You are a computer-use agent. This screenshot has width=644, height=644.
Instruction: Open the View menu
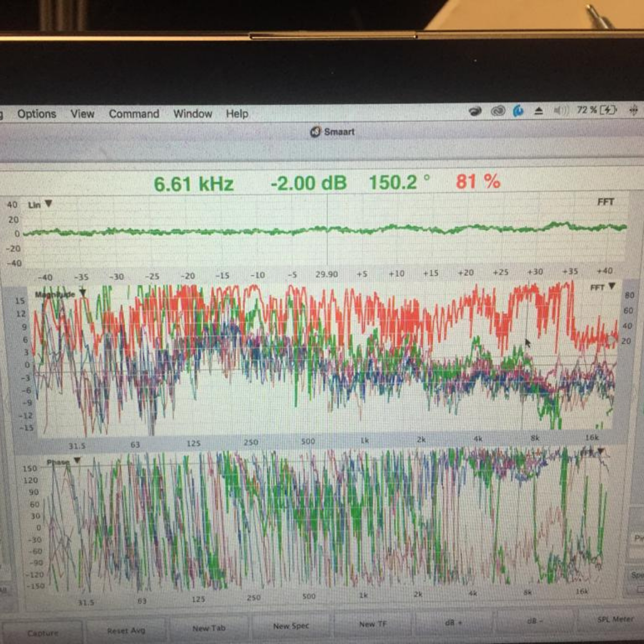click(82, 114)
